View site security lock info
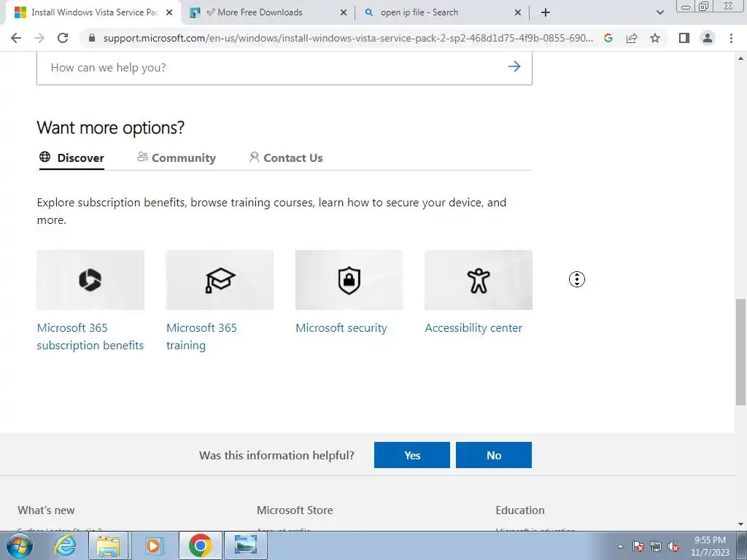The width and height of the screenshot is (747, 560). pos(92,38)
